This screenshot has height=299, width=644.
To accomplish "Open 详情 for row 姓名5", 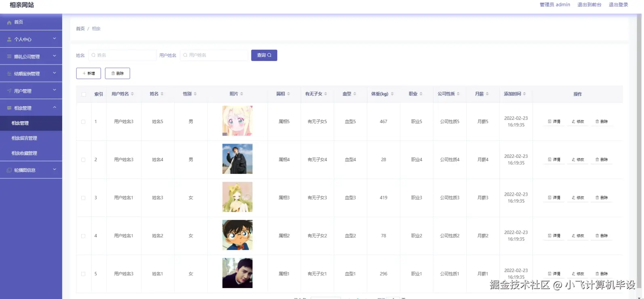I will tap(554, 121).
